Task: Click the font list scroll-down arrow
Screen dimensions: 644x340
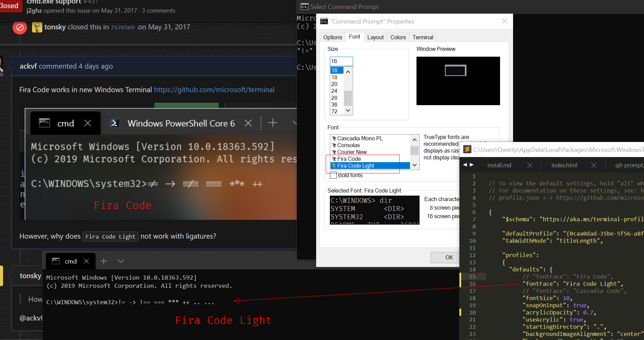Action: 414,165
